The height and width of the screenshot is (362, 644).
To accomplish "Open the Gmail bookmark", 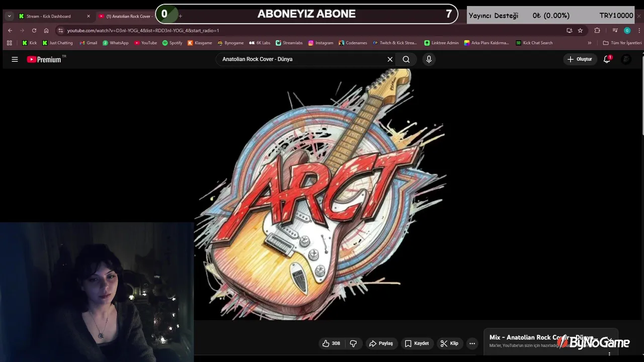I will click(x=88, y=43).
